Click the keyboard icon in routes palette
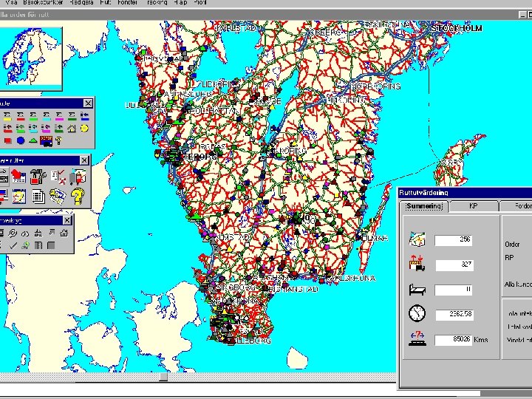 [x=3, y=177]
